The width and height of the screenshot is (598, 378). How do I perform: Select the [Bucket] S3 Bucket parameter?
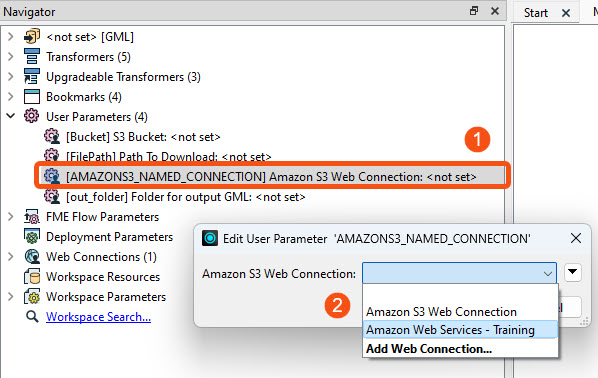coord(143,137)
